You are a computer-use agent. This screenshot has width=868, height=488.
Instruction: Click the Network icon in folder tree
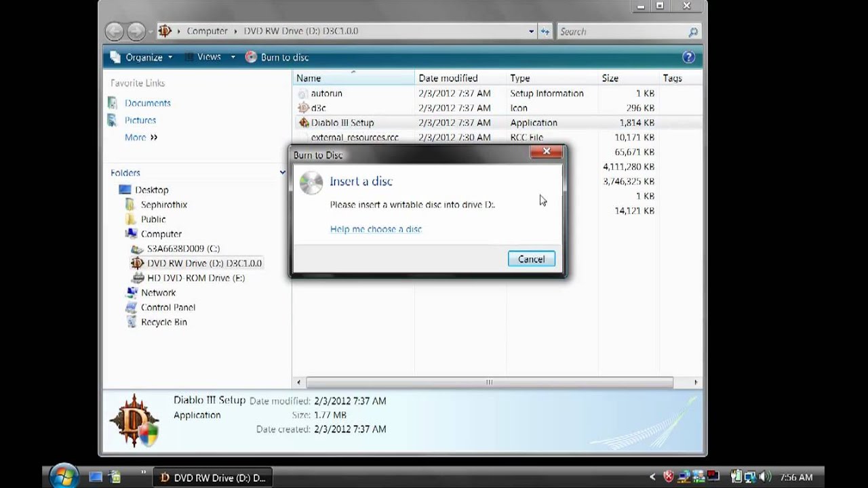(x=131, y=293)
